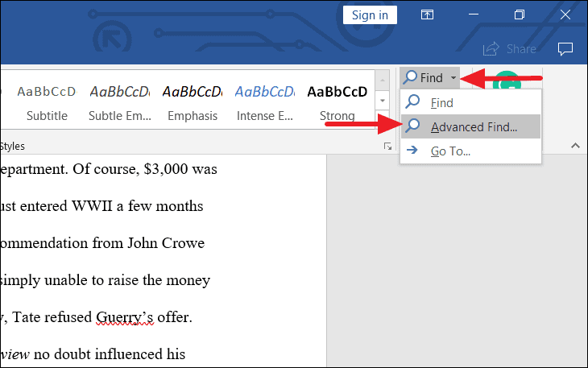Apply the Subtle Emphasis style

(120, 103)
